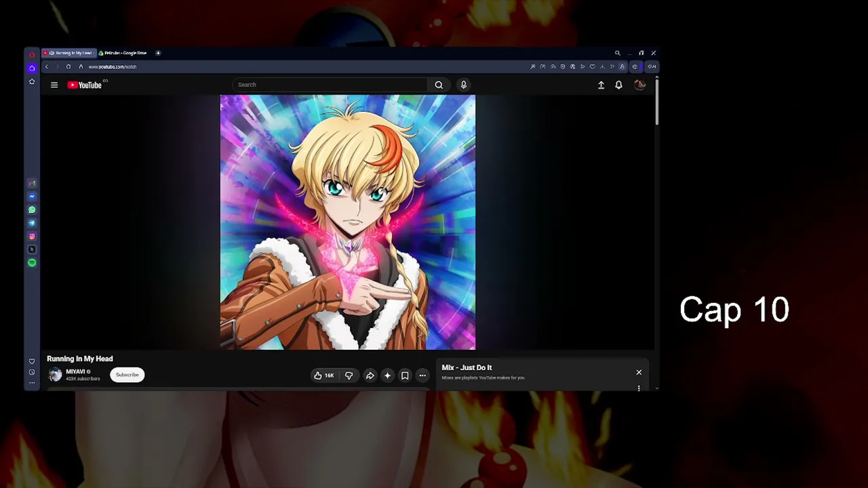Viewport: 868px width, 488px height.
Task: Open Telegram in the Opera sidebar
Action: [32, 223]
